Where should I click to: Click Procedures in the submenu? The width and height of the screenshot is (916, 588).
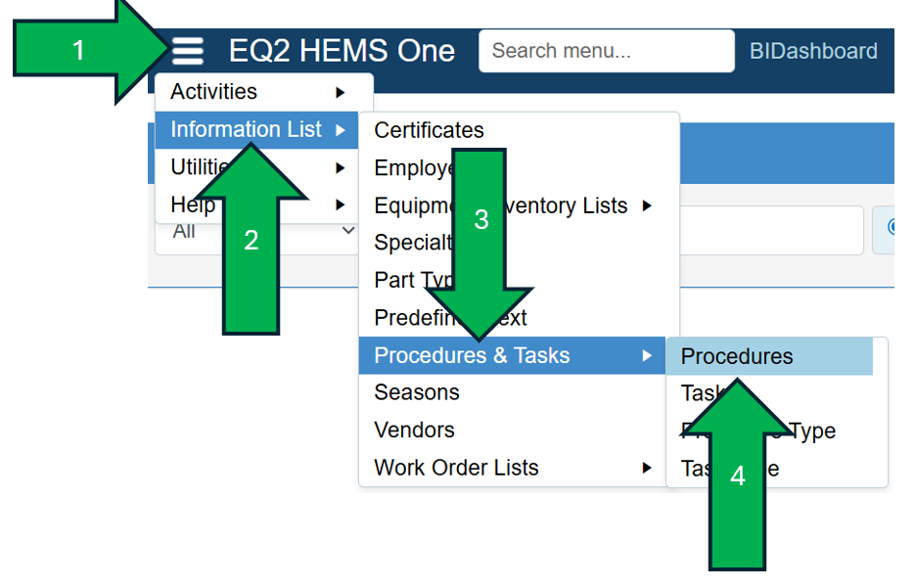click(x=737, y=356)
